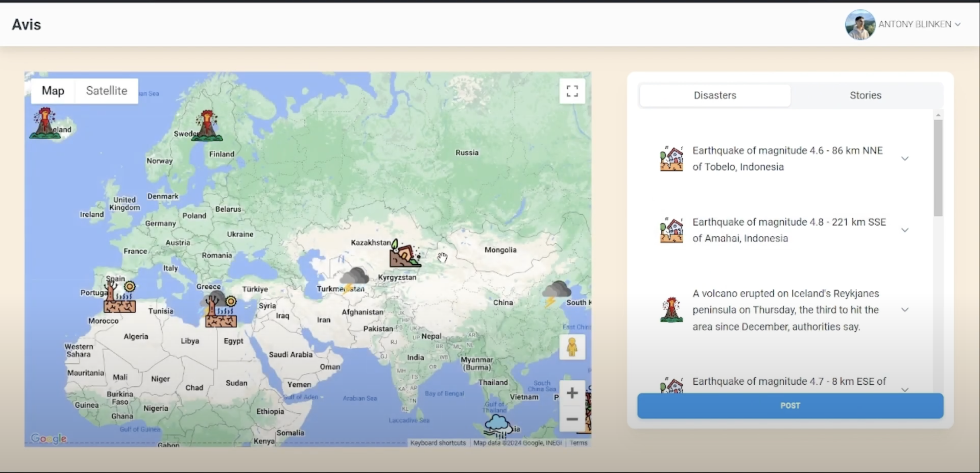The image size is (980, 473).
Task: Toggle fullscreen map view
Action: [572, 91]
